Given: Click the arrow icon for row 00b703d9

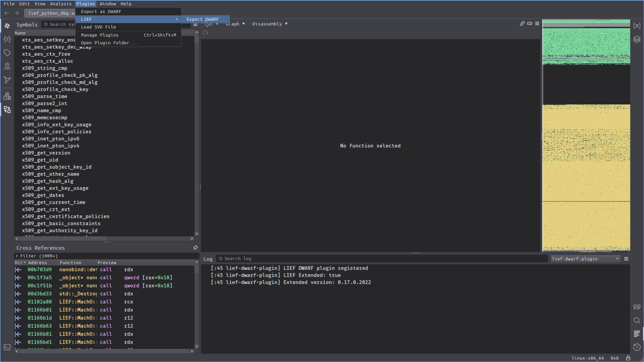Looking at the screenshot, I should [18, 270].
